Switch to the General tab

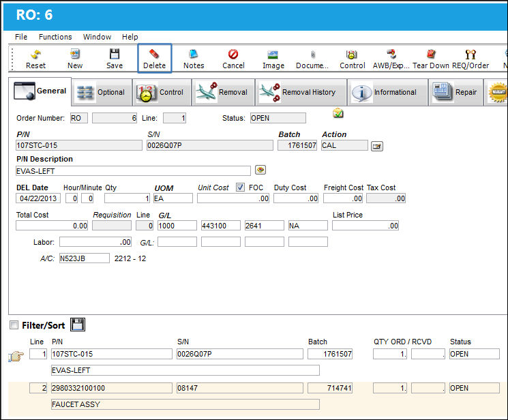pyautogui.click(x=40, y=91)
